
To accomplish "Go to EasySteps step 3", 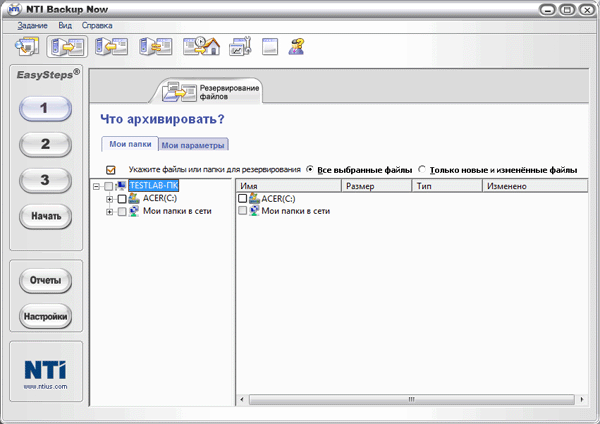I will tap(45, 180).
